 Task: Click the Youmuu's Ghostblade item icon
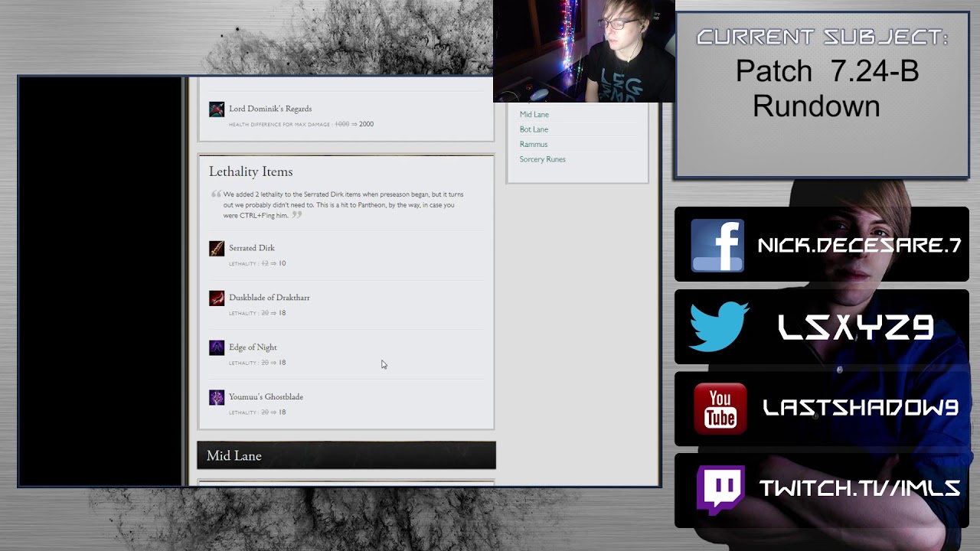(x=217, y=398)
